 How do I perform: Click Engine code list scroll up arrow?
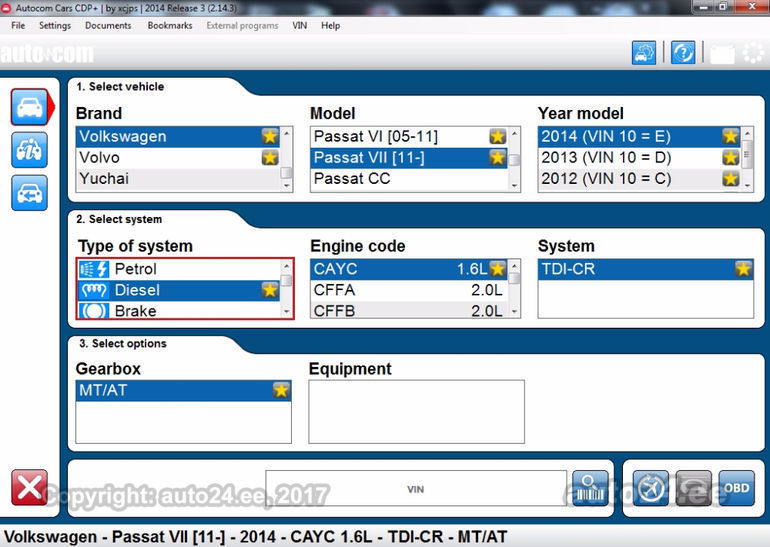click(514, 266)
